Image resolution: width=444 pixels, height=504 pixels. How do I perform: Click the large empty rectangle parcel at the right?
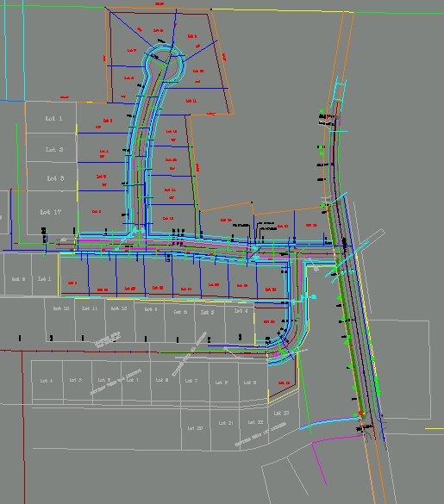pyautogui.click(x=399, y=370)
